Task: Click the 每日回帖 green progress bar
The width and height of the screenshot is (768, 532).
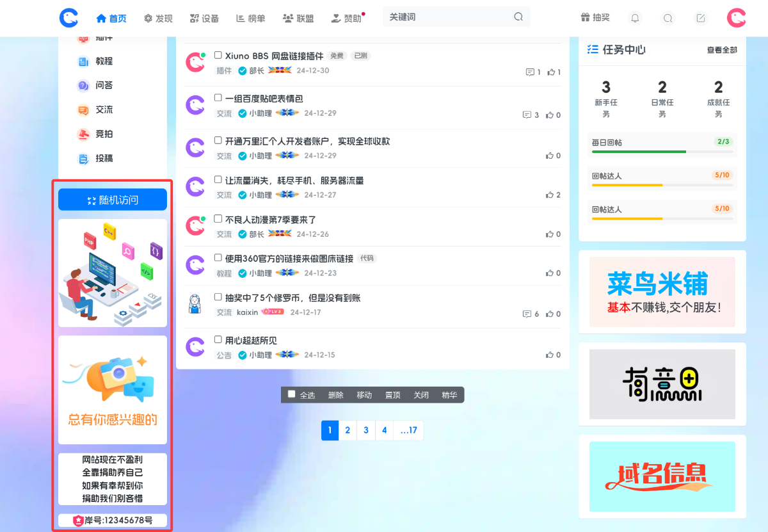Action: [639, 152]
